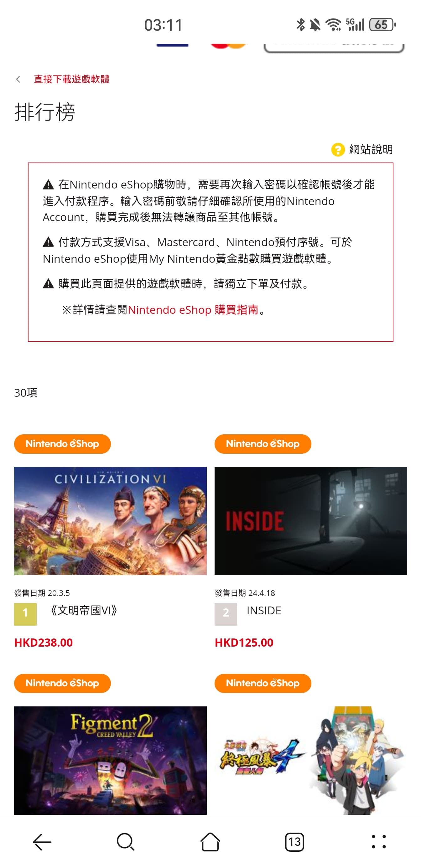The height and width of the screenshot is (868, 421).
Task: Open the four-dot browser menu icon
Action: pos(378,842)
